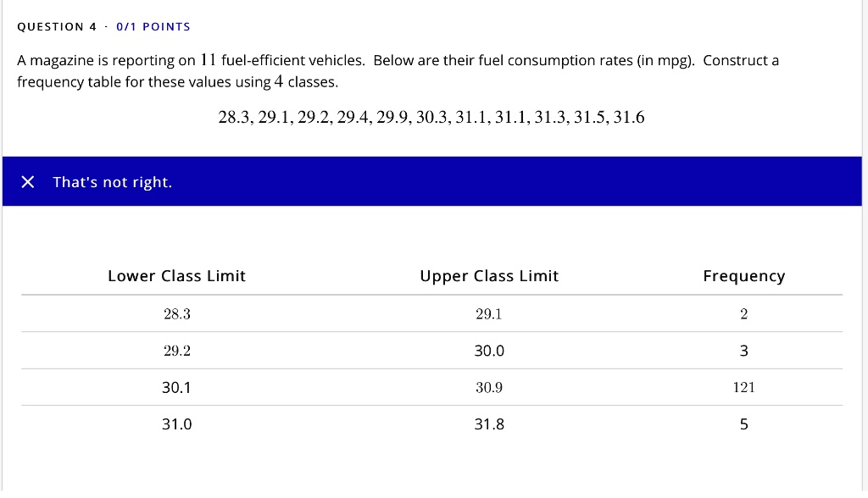Image resolution: width=868 pixels, height=498 pixels.
Task: Click the Upper Class Limit field 30.0
Action: pyautogui.click(x=489, y=351)
